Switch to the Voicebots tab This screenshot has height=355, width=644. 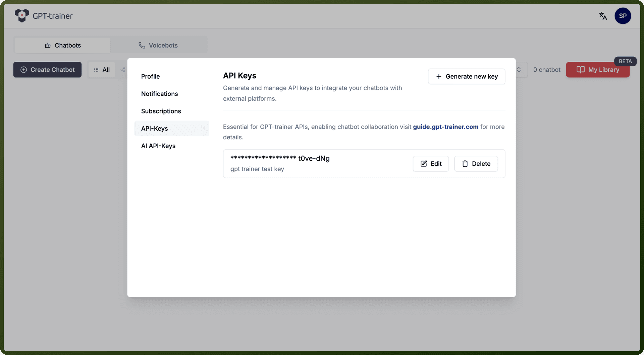(158, 45)
